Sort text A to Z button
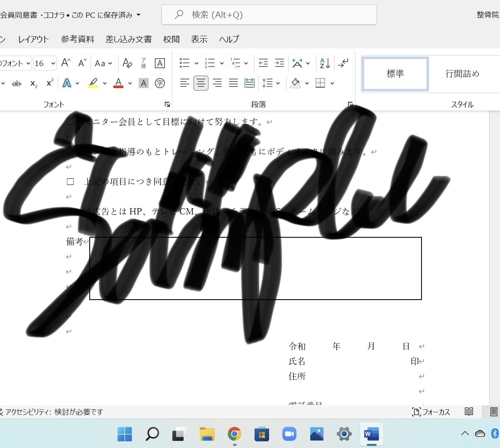Viewport: 500px width, 448px height. point(325,63)
